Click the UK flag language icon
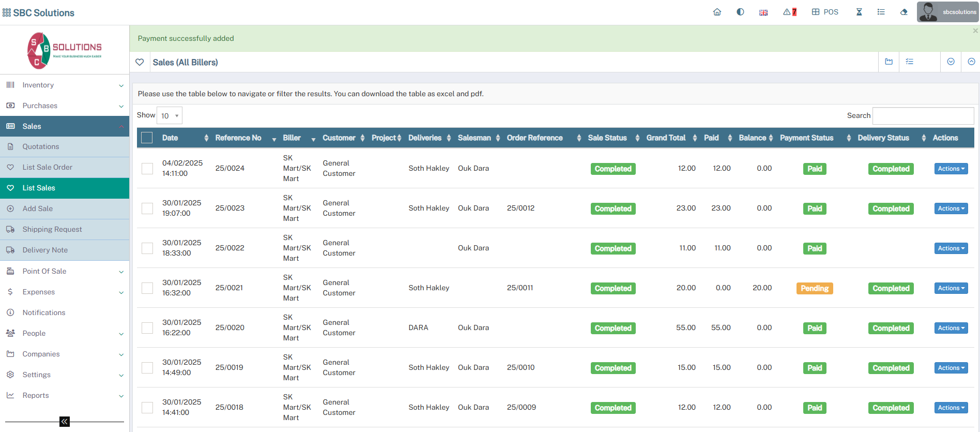 (763, 12)
